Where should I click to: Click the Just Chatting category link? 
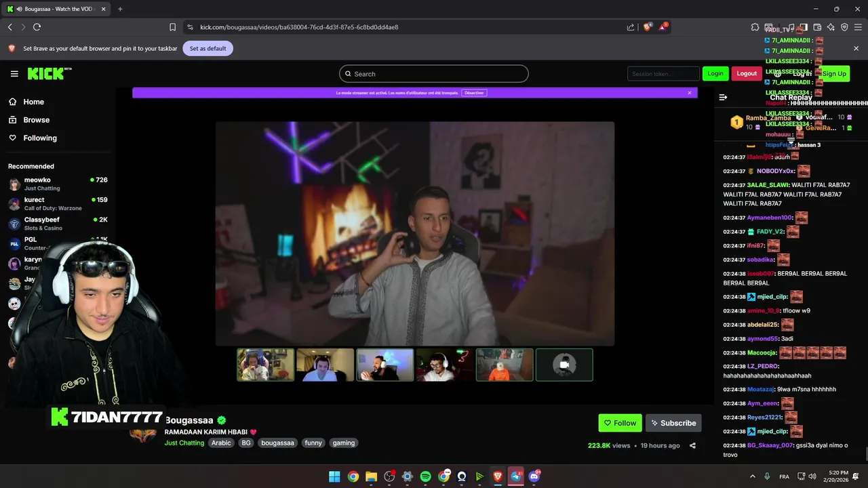point(184,443)
